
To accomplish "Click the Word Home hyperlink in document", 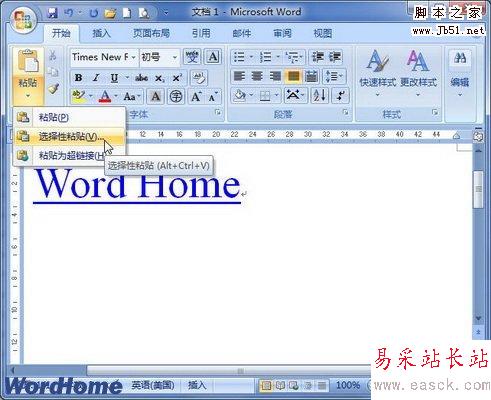I will click(x=137, y=184).
